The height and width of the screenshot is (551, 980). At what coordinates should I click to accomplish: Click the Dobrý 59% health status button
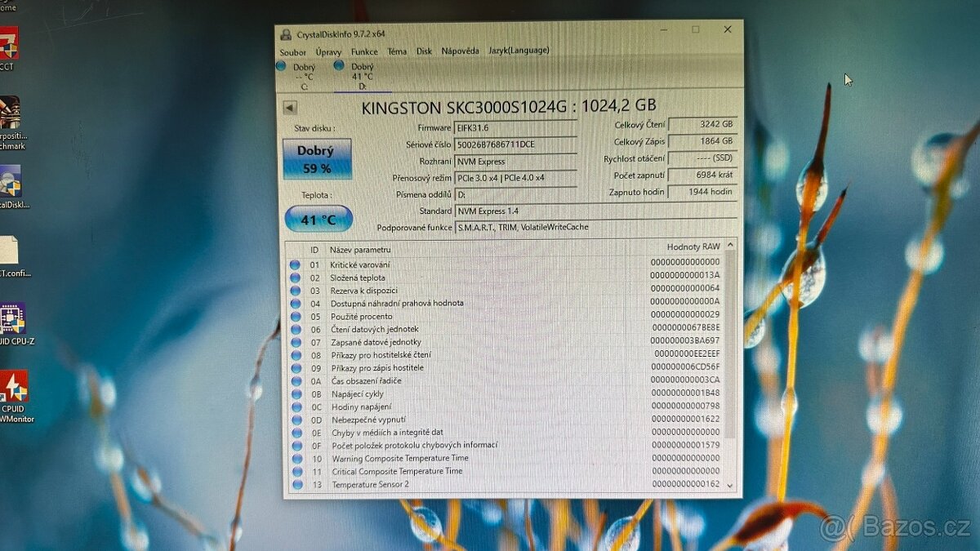[x=317, y=157]
